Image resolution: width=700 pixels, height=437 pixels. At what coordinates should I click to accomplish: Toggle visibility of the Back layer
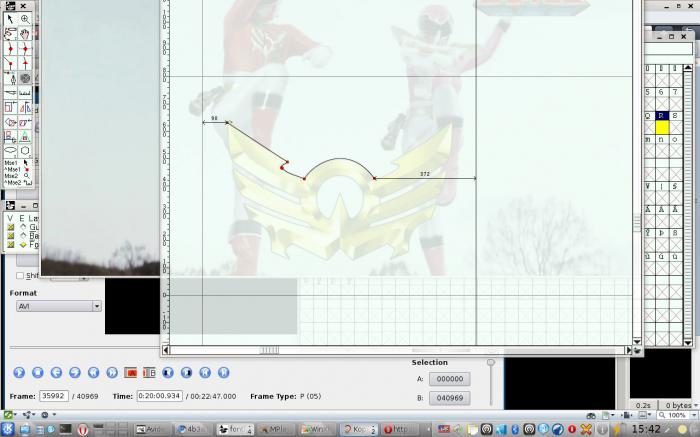11,236
